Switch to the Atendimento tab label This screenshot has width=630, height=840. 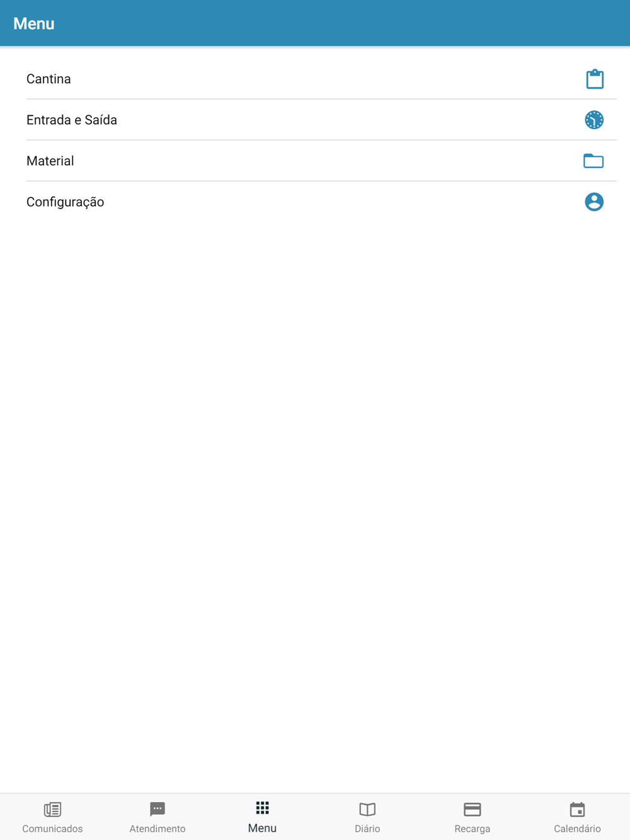[157, 829]
